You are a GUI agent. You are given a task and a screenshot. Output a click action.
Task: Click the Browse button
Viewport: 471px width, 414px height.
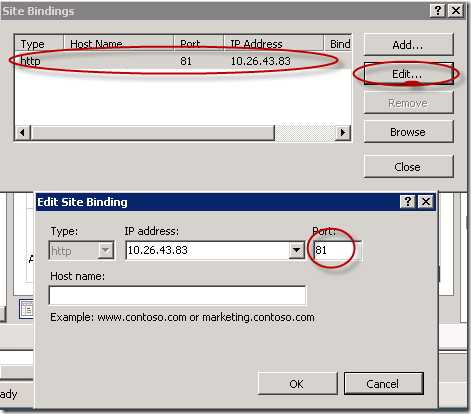click(408, 132)
